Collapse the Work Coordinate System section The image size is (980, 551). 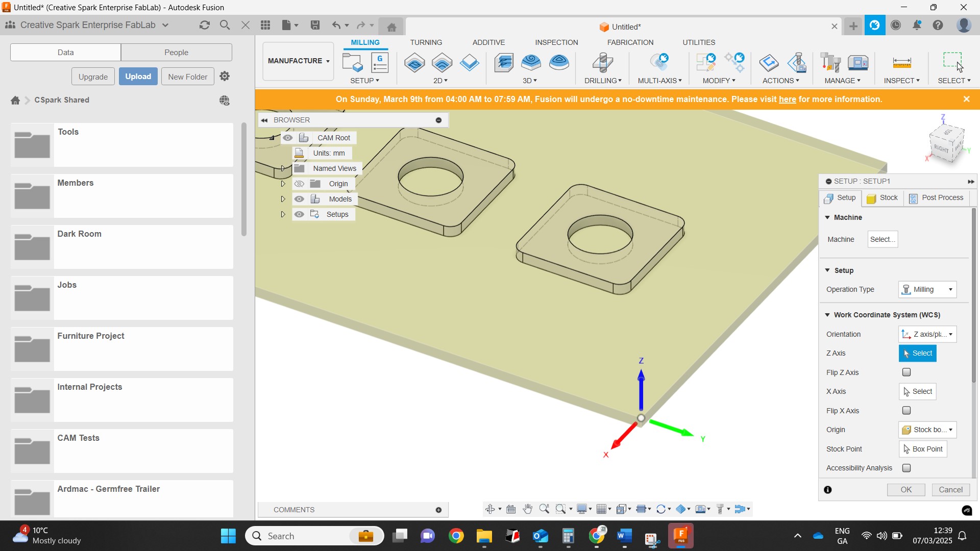[x=827, y=315]
